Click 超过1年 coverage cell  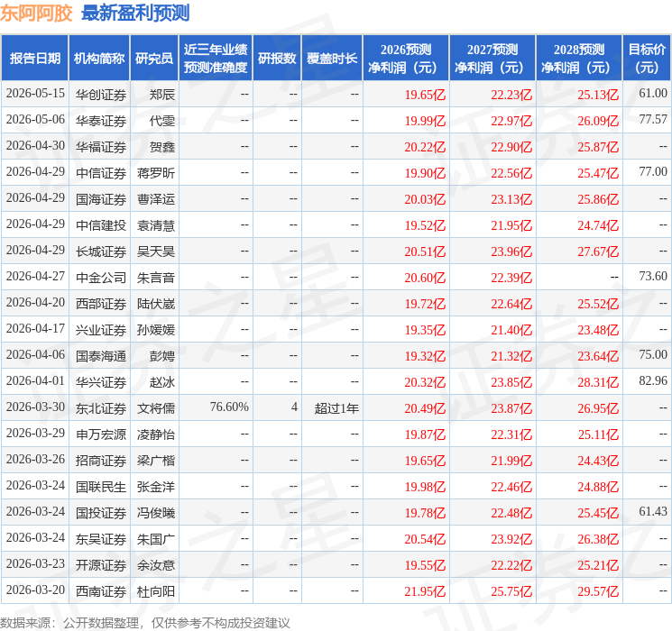[x=336, y=408]
